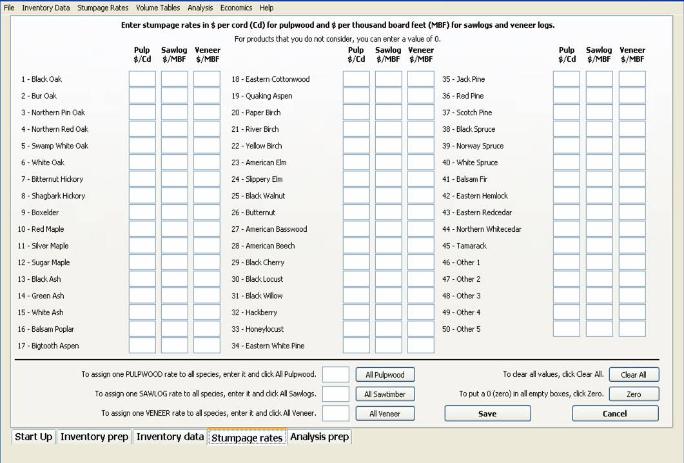Open the Volume Tables menu
The width and height of the screenshot is (684, 463).
click(158, 7)
